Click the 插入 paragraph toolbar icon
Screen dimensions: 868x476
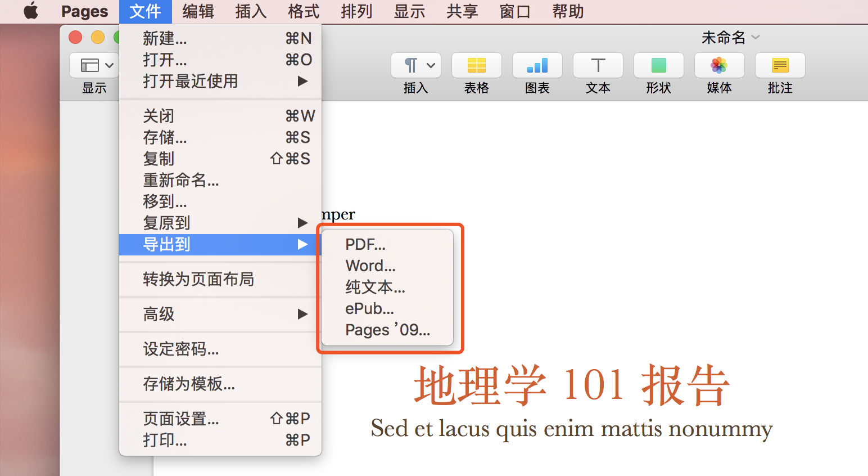(416, 65)
